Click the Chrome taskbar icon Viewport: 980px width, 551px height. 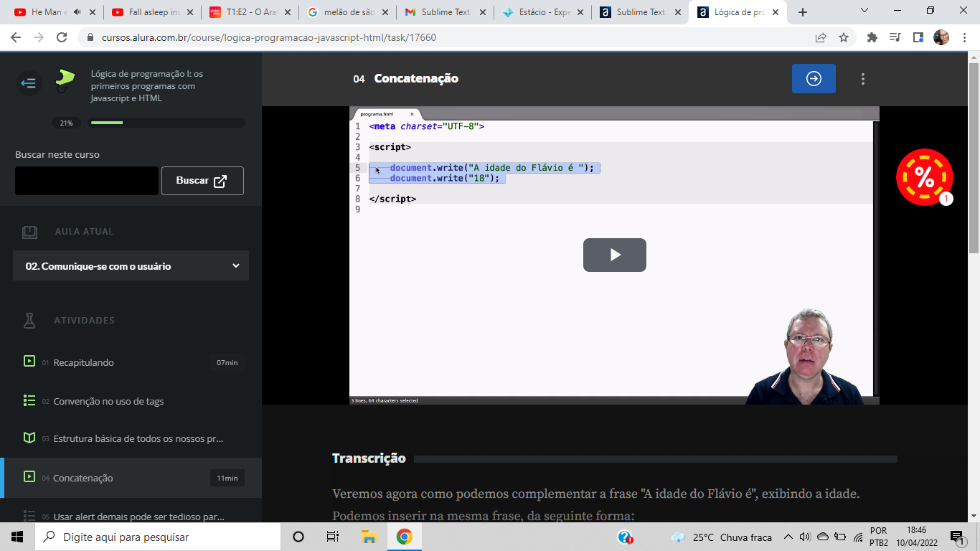404,537
